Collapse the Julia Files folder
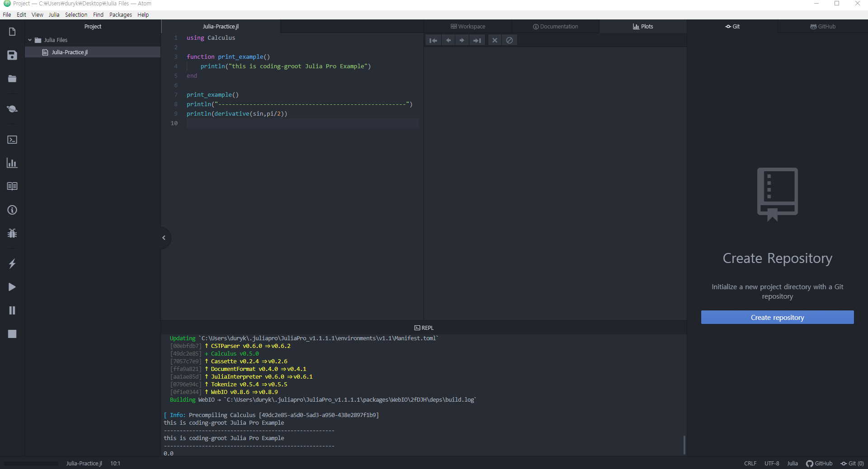This screenshot has width=868, height=469. [x=30, y=40]
